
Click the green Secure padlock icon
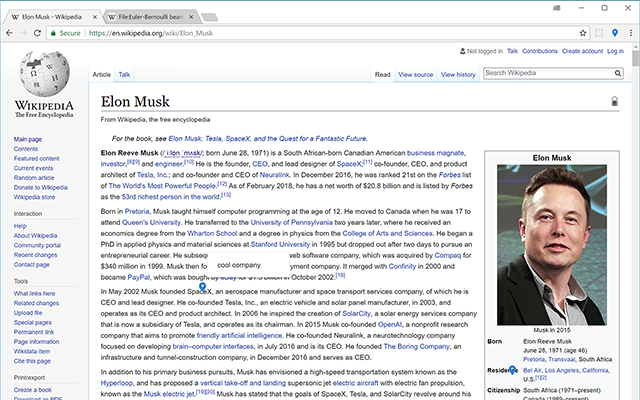[x=53, y=33]
